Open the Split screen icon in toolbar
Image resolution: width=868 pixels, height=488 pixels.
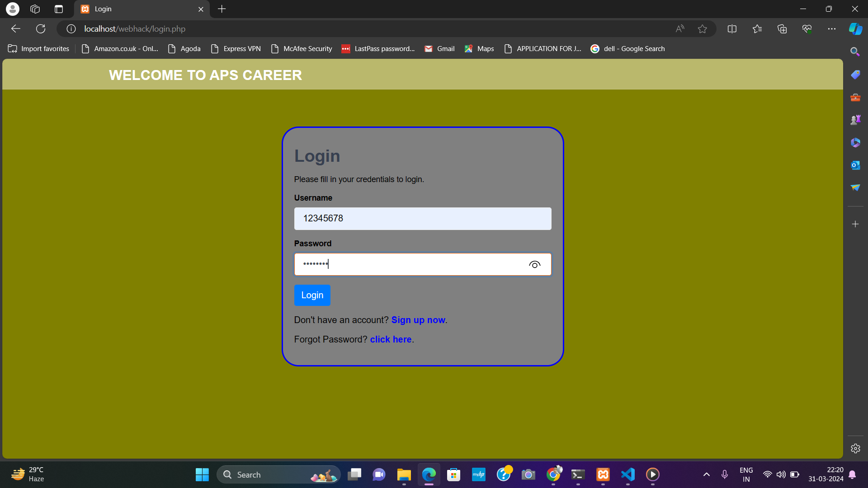pyautogui.click(x=732, y=28)
